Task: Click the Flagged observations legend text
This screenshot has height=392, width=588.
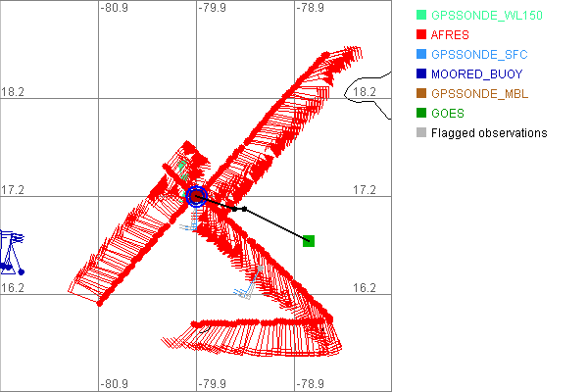Action: (x=489, y=133)
